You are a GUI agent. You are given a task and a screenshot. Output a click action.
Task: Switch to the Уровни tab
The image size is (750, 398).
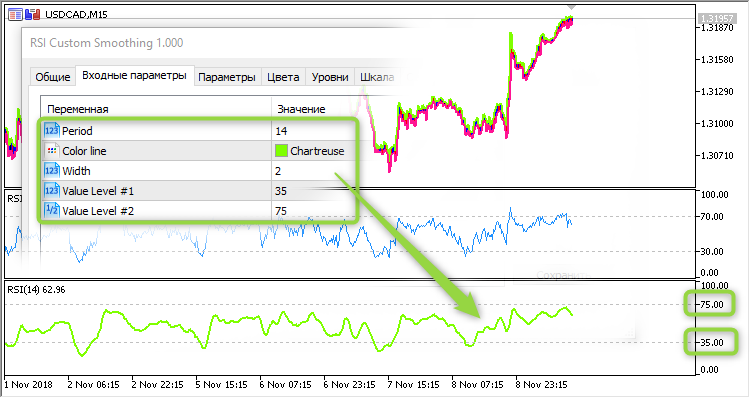[330, 77]
